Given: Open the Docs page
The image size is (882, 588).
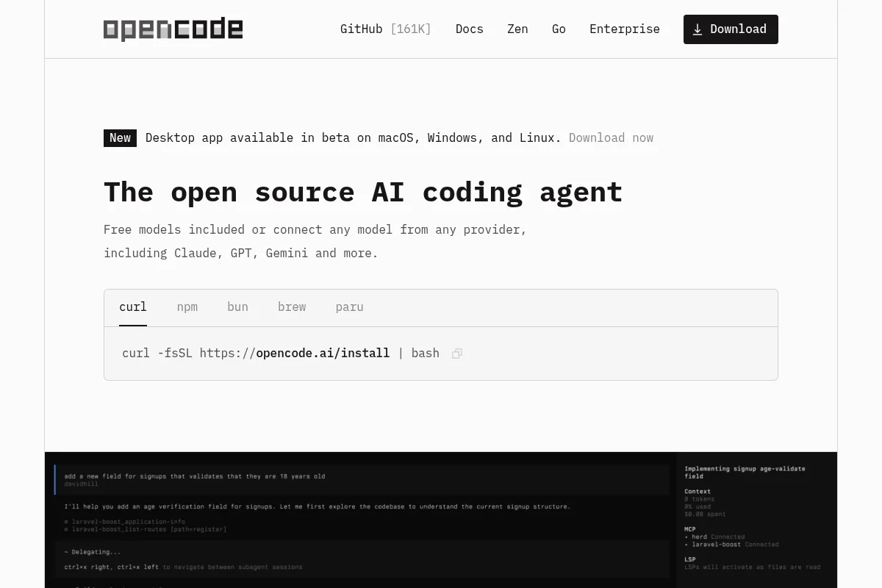Looking at the screenshot, I should tap(470, 29).
